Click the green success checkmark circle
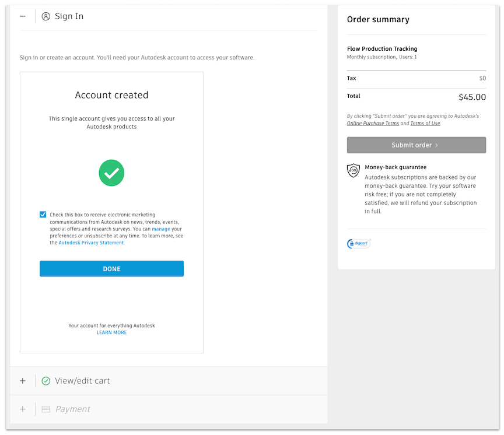The image size is (504, 435). tap(111, 173)
